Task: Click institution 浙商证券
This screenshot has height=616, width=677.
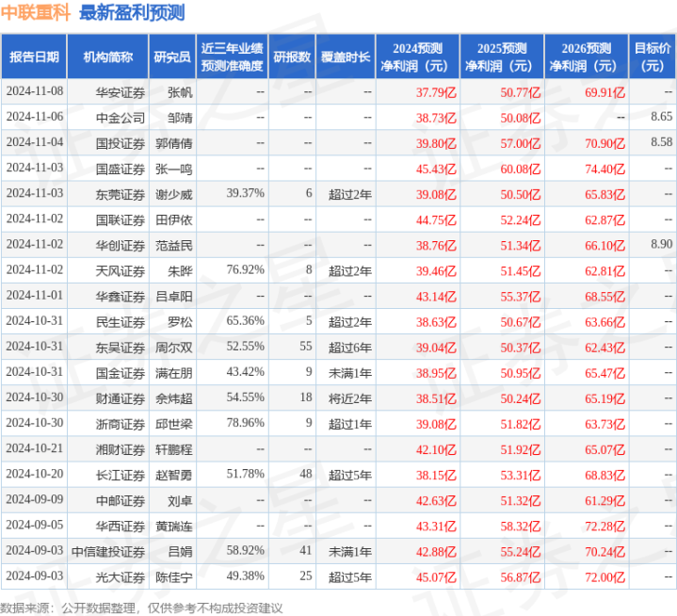Action: [x=120, y=424]
